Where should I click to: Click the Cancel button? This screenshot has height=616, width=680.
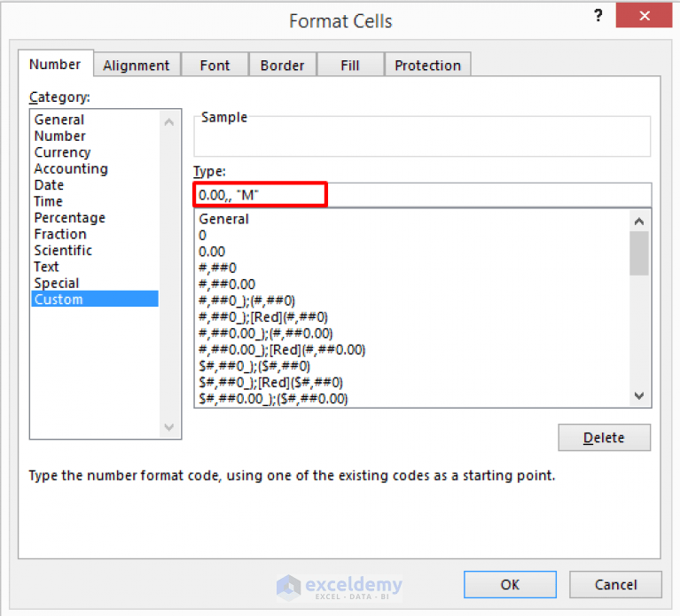point(615,584)
